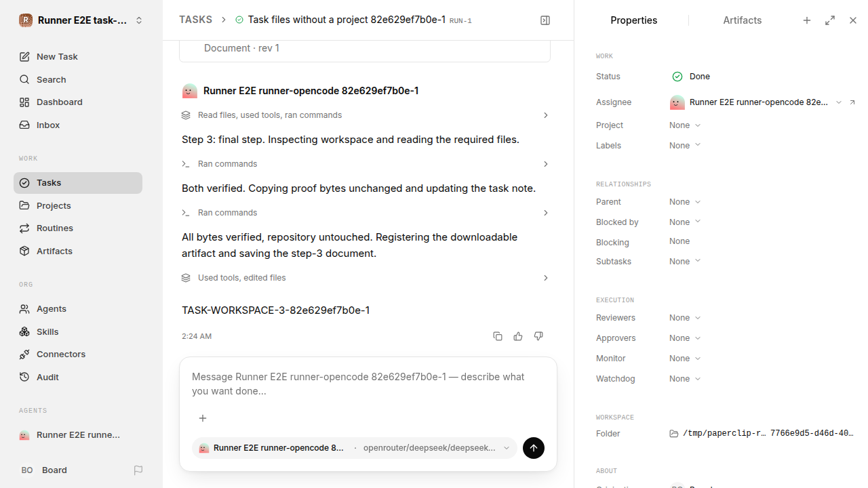Open the Skills page
Screen dimensions: 868x488
tap(78, 332)
